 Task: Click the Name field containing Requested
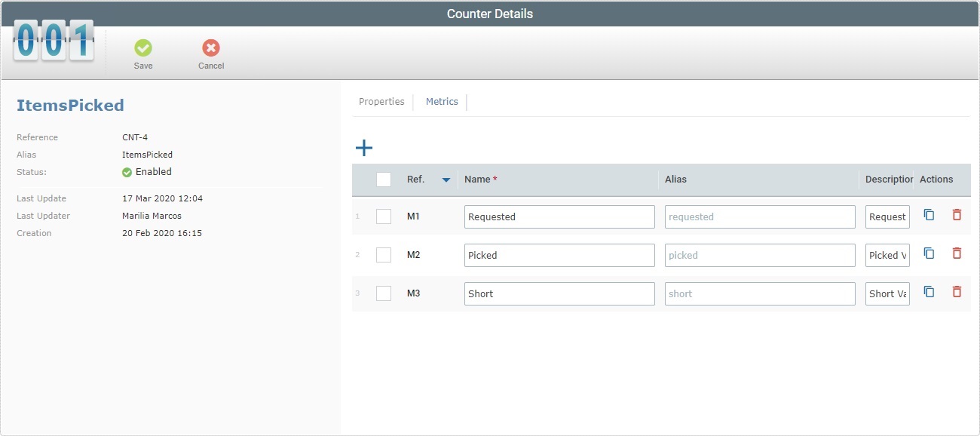(x=559, y=216)
